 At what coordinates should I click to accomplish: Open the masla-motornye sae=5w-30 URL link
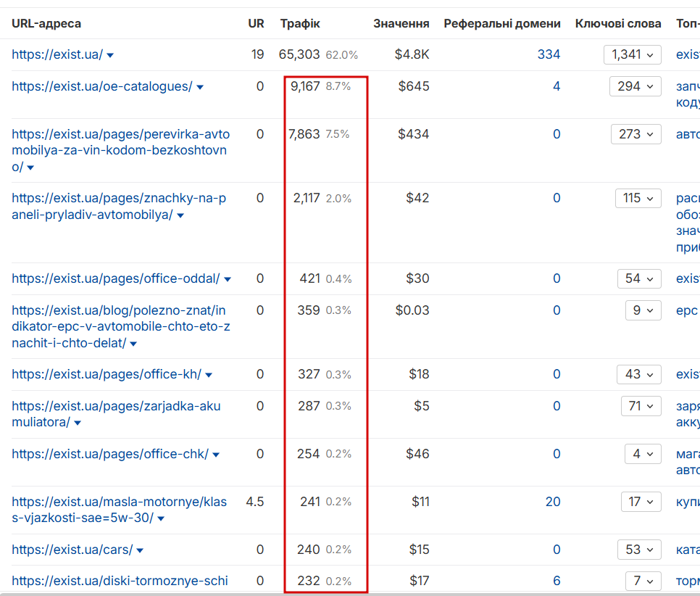click(119, 510)
